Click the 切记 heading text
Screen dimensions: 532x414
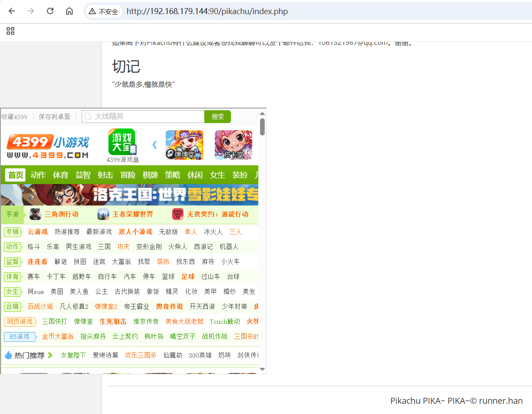tap(126, 67)
